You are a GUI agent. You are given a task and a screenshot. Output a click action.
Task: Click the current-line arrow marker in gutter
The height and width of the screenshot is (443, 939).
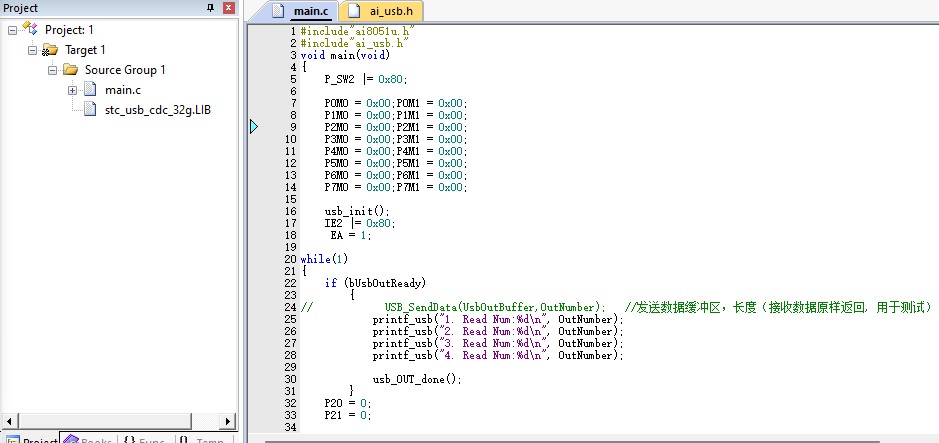(x=254, y=126)
